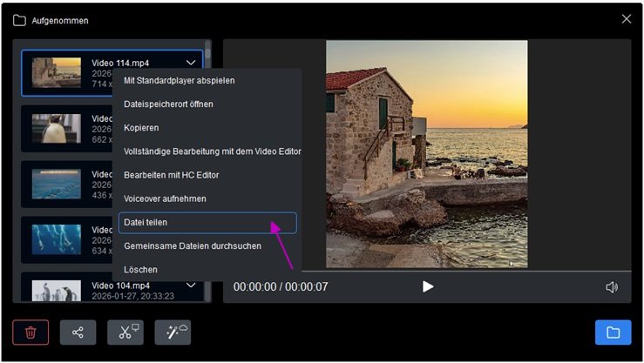The image size is (644, 363).
Task: Expand the chevron next to Video 104.mp4
Action: tap(191, 285)
